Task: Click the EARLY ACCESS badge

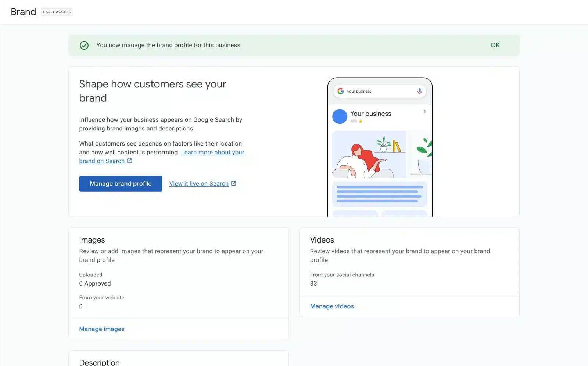Action: pos(57,12)
